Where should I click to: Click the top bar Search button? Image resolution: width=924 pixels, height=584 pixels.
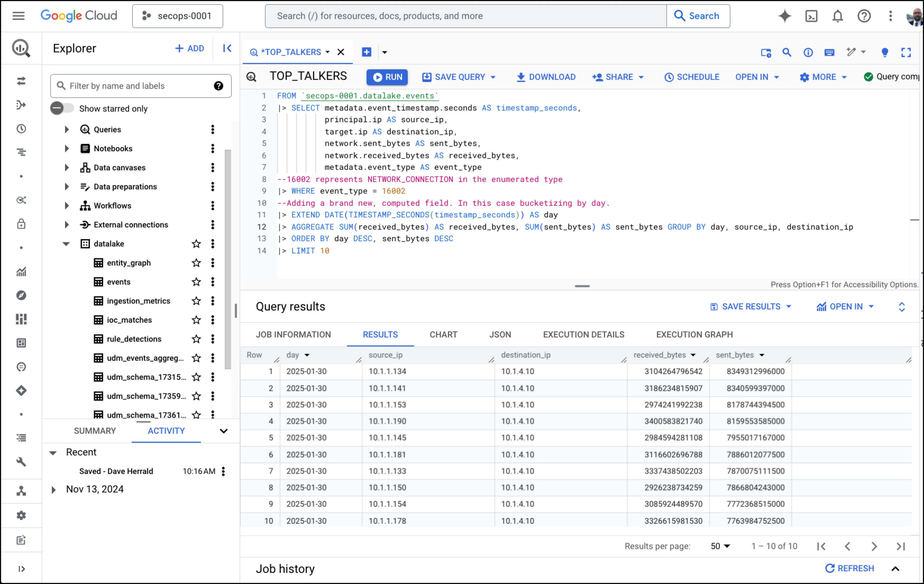click(698, 16)
